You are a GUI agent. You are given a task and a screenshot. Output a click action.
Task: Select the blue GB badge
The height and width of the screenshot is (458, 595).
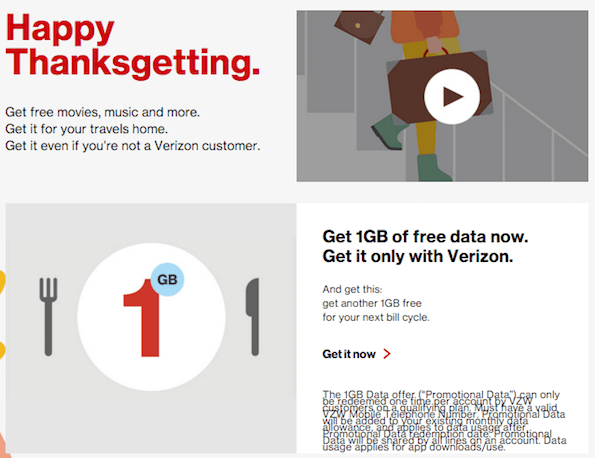tap(167, 279)
